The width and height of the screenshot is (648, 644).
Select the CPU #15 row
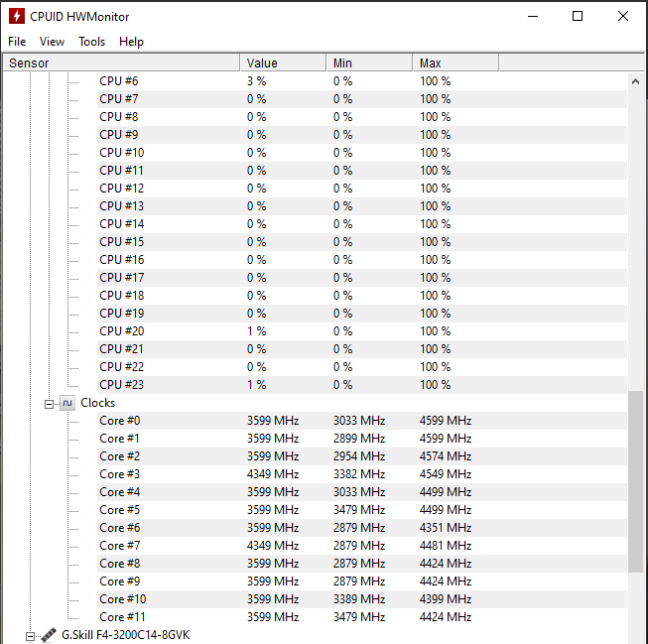362,241
